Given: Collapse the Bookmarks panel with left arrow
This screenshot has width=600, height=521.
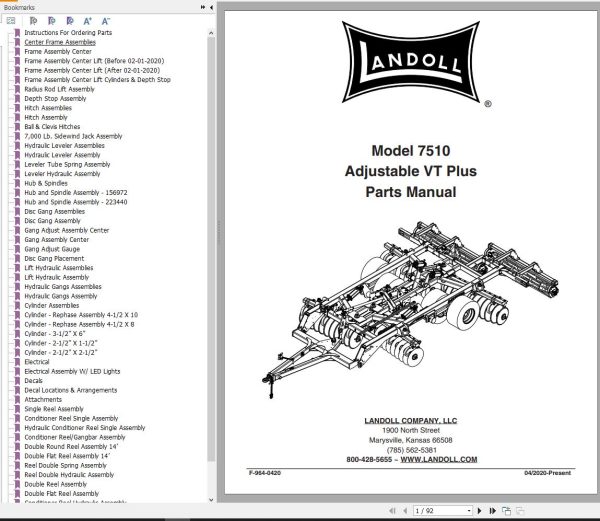Looking at the screenshot, I should click(211, 7).
